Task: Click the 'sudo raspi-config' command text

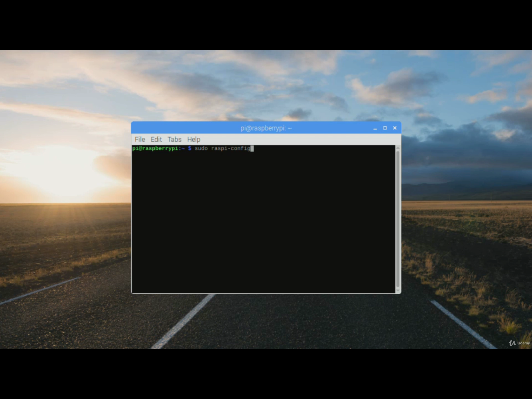Action: point(222,148)
